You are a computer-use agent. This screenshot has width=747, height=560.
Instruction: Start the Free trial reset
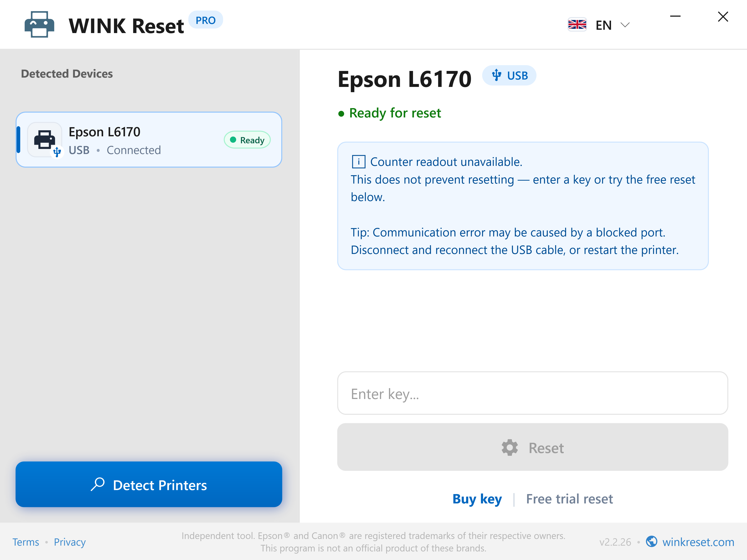pyautogui.click(x=569, y=499)
